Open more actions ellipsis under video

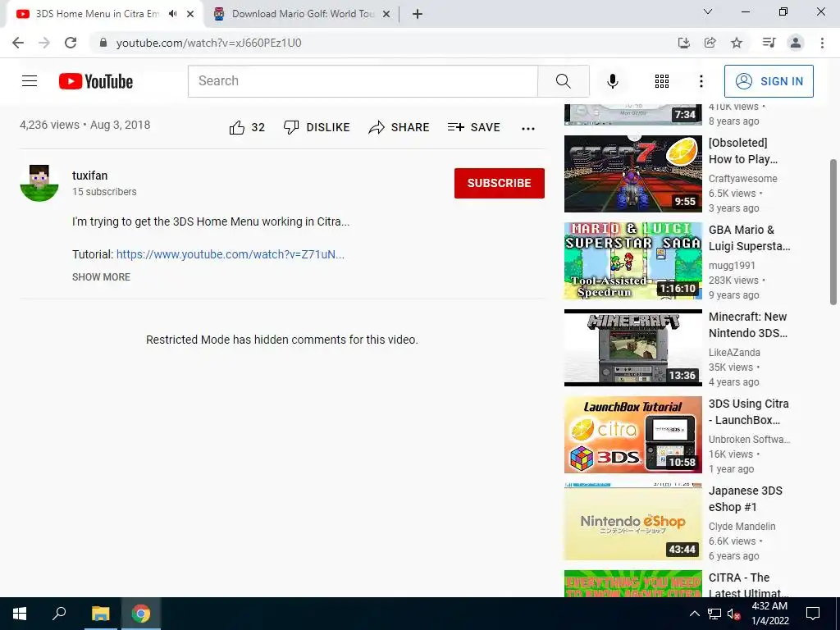(x=528, y=129)
